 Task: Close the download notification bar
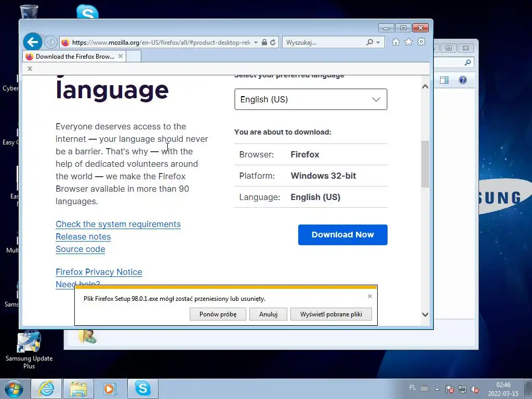point(370,296)
